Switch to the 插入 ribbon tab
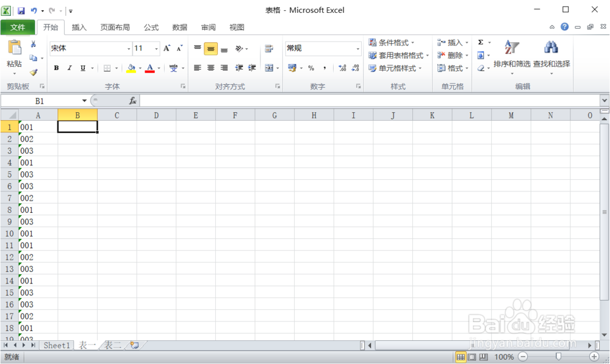 click(79, 27)
